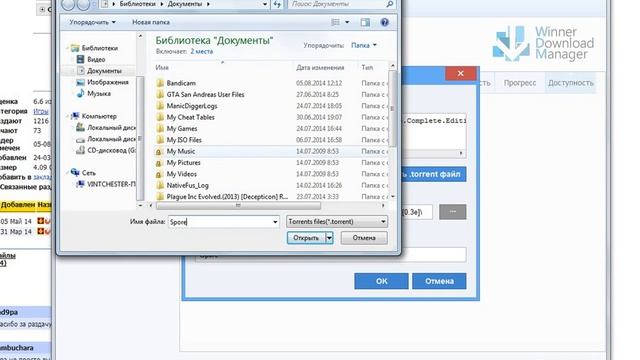
Task: Expand the file name history dropdown
Action: pyautogui.click(x=275, y=222)
